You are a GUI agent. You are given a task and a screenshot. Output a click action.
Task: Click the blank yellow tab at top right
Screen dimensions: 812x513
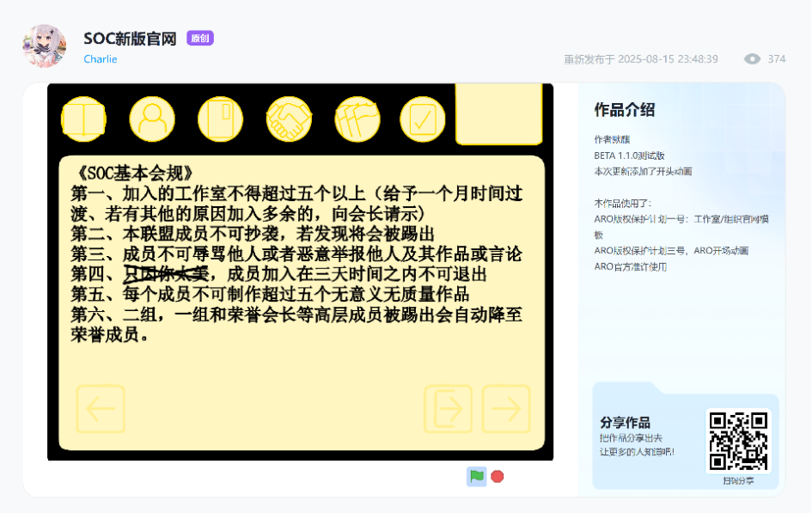click(498, 113)
